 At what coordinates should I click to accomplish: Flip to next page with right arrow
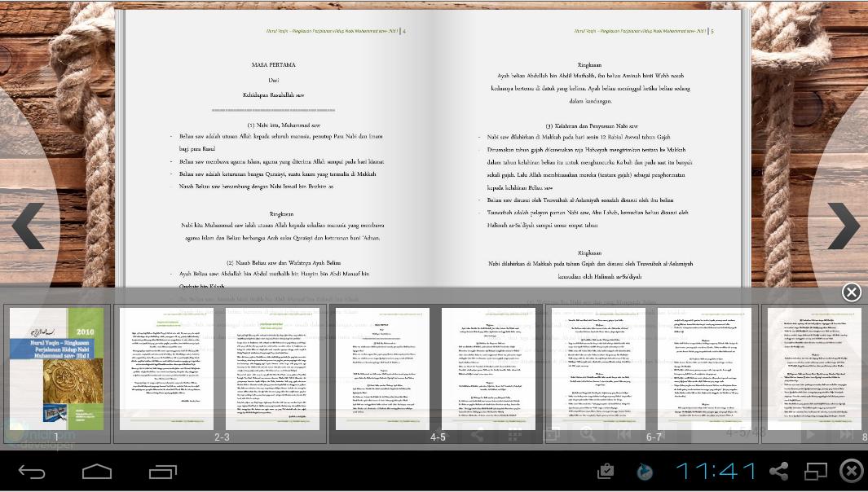pos(842,226)
